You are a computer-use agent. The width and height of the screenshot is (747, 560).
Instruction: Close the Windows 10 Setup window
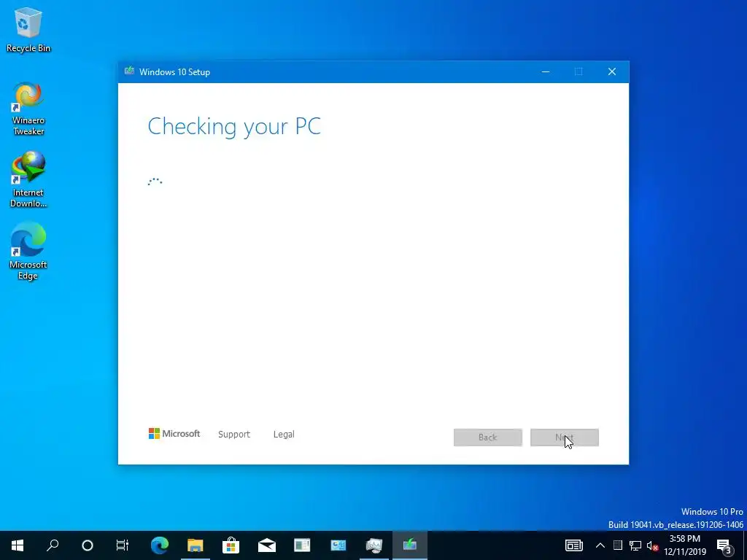pyautogui.click(x=612, y=71)
